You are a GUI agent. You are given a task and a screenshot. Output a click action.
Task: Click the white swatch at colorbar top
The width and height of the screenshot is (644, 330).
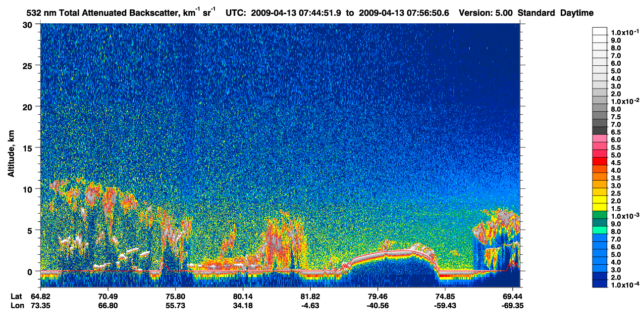click(x=599, y=31)
